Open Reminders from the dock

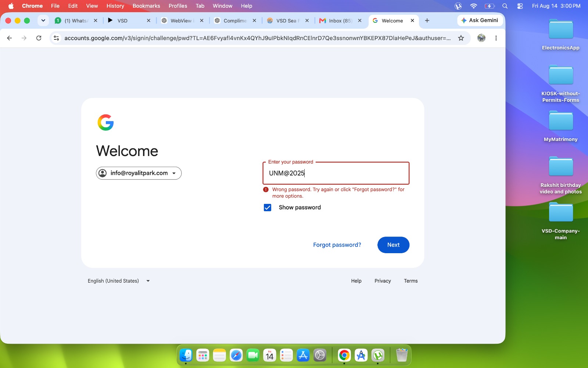286,355
